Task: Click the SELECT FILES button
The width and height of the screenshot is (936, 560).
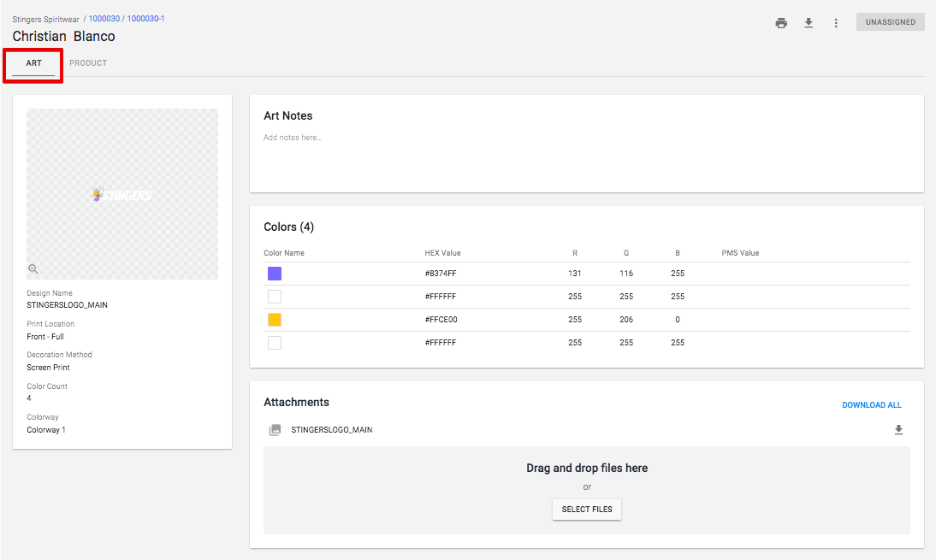Action: (587, 510)
